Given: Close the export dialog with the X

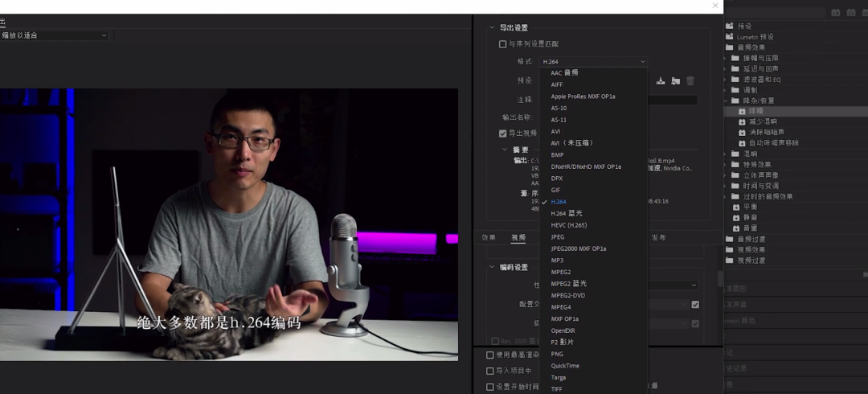Looking at the screenshot, I should click(x=715, y=6).
